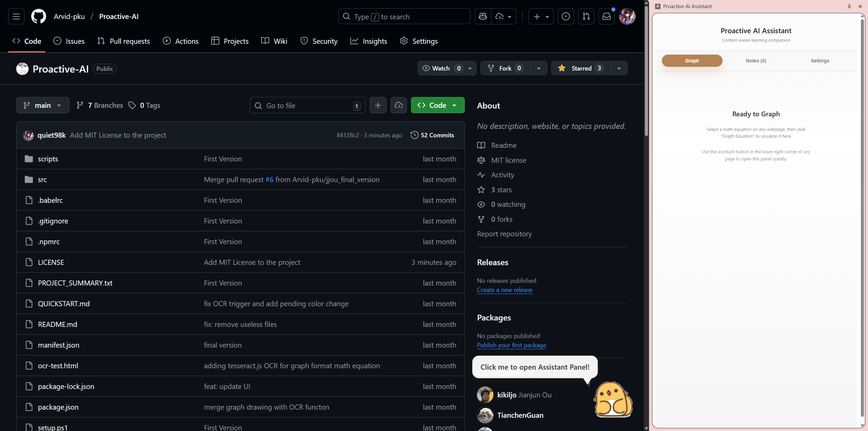Screen dimensions: 868x431
Task: Open the Copilot chat icon
Action: click(483, 16)
